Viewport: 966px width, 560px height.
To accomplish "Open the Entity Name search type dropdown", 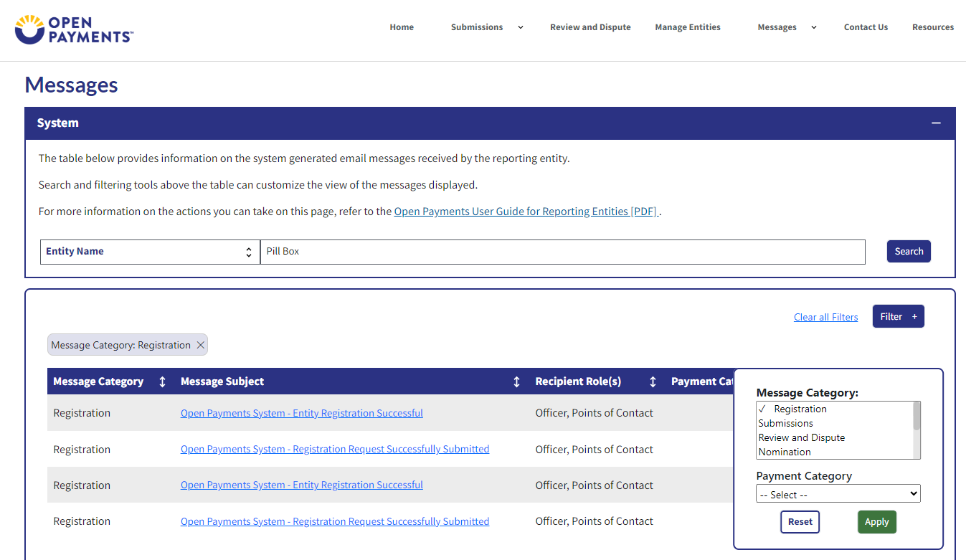I will pyautogui.click(x=149, y=252).
